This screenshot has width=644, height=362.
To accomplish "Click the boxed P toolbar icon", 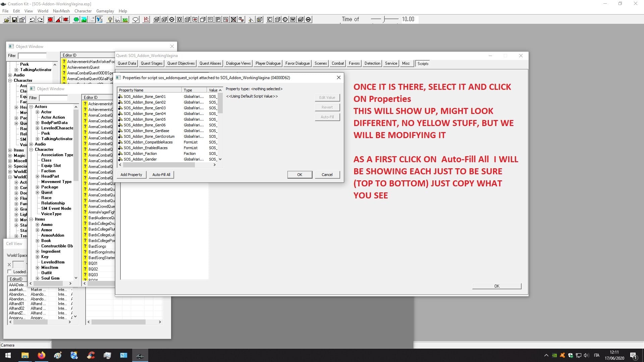I will pos(218,19).
